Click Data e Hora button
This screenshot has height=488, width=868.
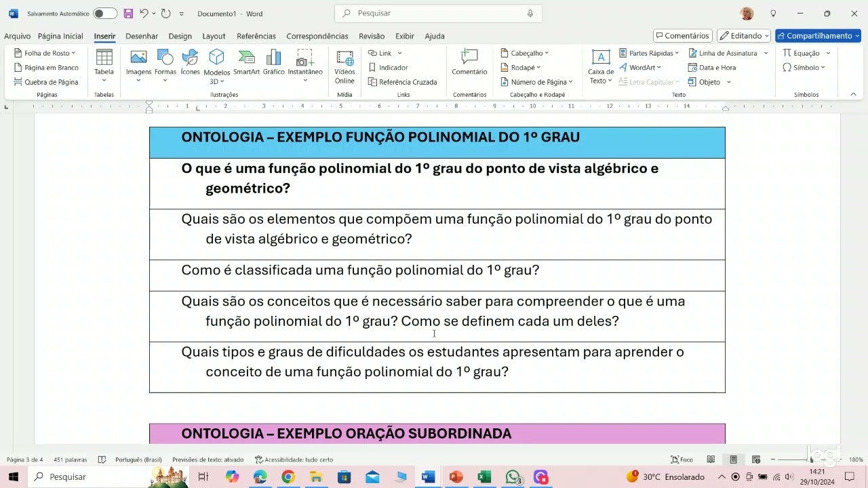(712, 68)
